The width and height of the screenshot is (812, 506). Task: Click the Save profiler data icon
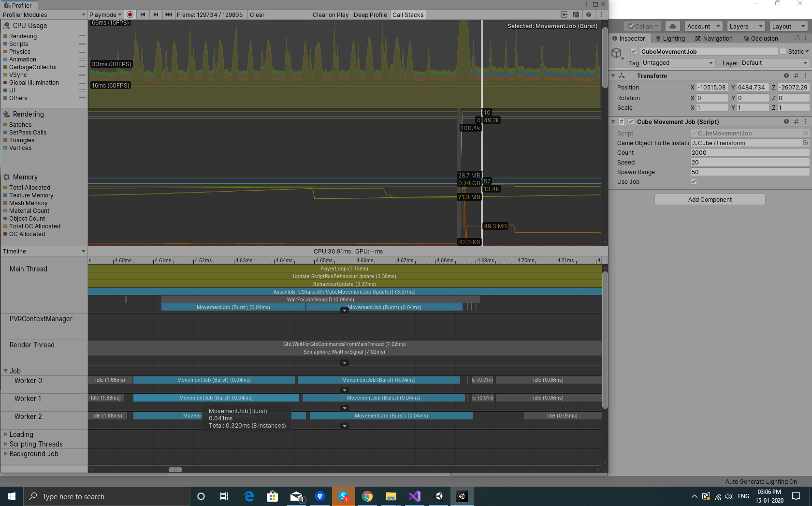576,15
